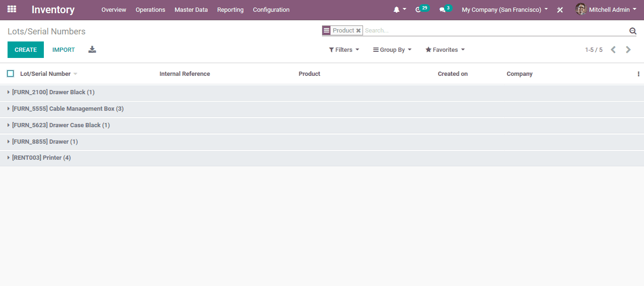
Task: Open notifications bell icon
Action: [x=396, y=9]
